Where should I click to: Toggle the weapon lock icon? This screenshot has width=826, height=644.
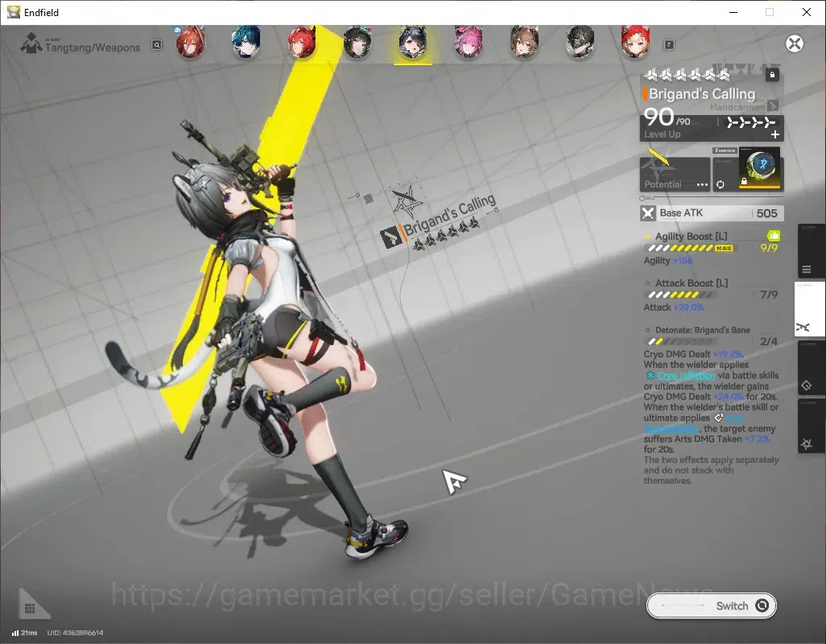[772, 75]
